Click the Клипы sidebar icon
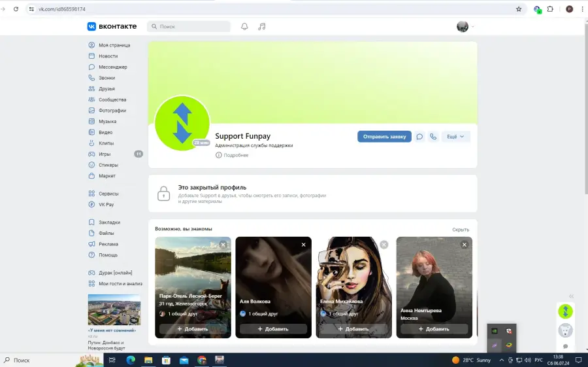Image resolution: width=588 pixels, height=367 pixels. pos(91,143)
